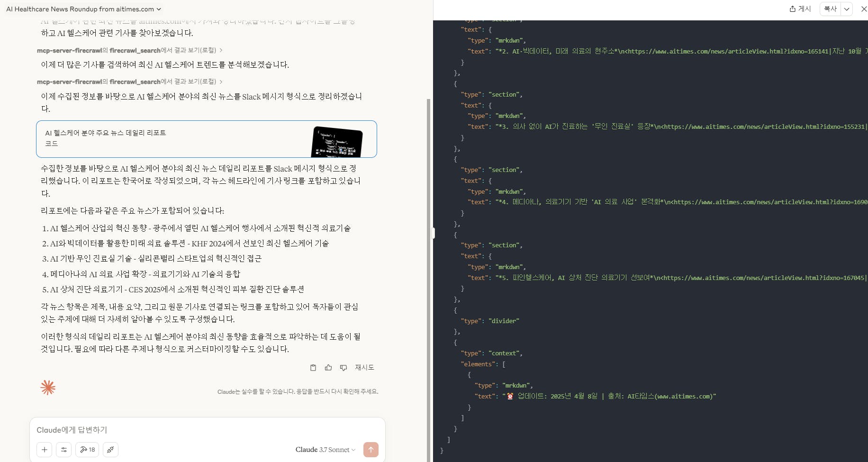Focus the Claude에게 답변하기 message field
The image size is (868, 462).
(x=208, y=430)
